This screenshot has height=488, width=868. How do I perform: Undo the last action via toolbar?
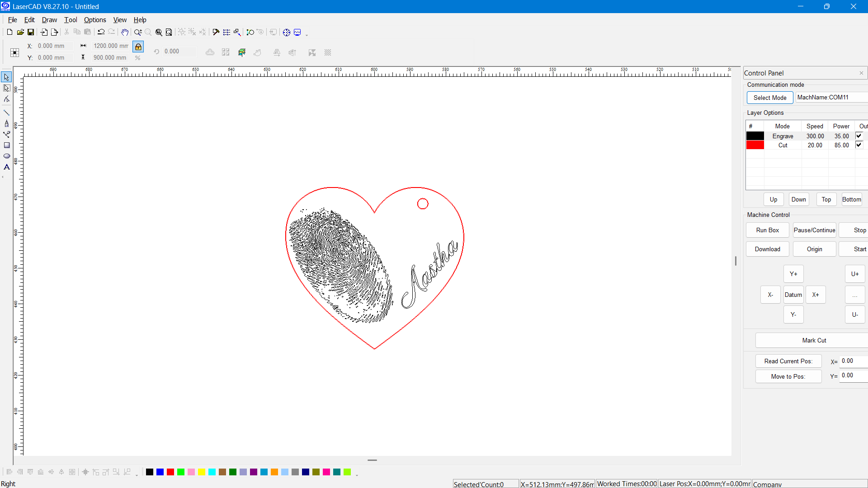point(101,32)
